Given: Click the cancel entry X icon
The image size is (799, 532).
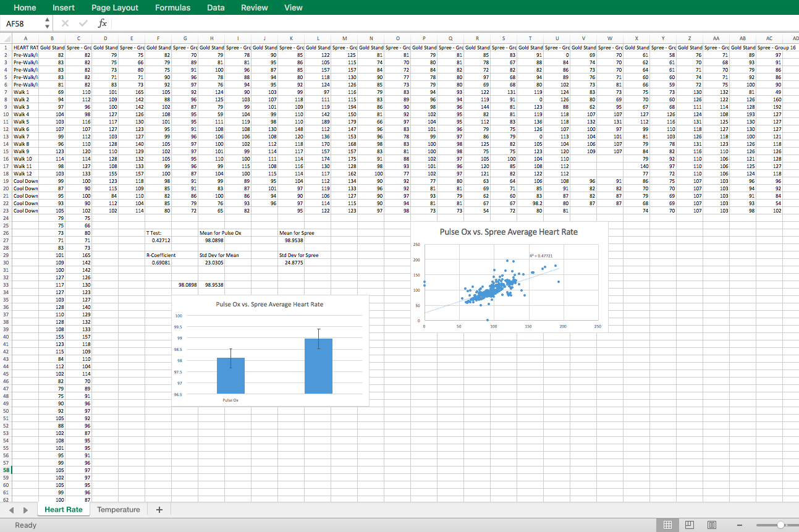Looking at the screenshot, I should [x=66, y=23].
